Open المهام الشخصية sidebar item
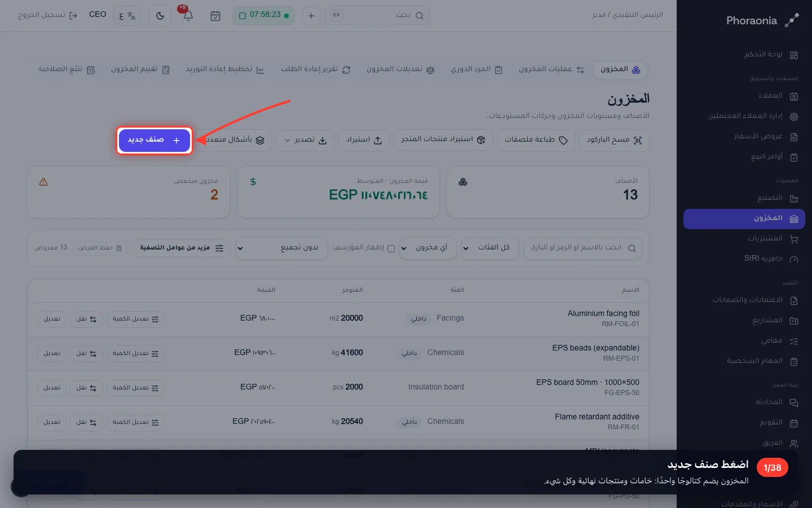 744,361
